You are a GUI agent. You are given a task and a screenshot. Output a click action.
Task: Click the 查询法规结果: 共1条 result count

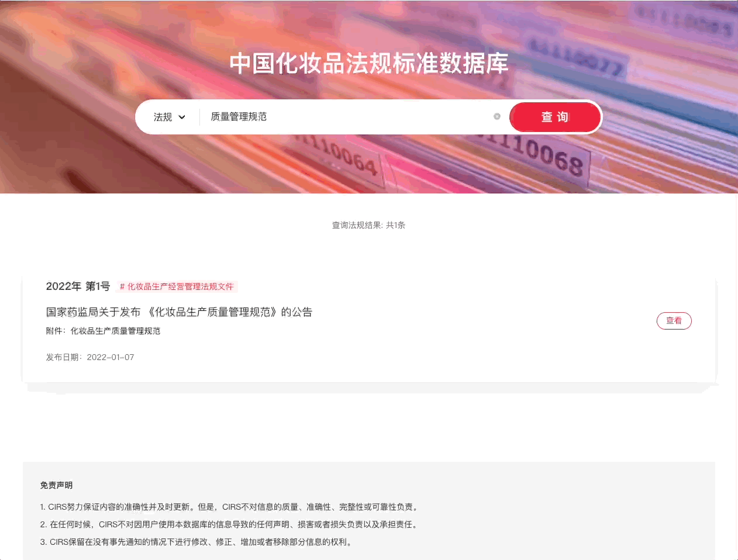coord(368,225)
